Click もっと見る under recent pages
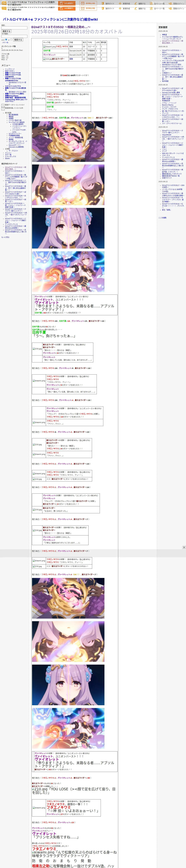This screenshot has height=868, width=186. [x=5, y=237]
